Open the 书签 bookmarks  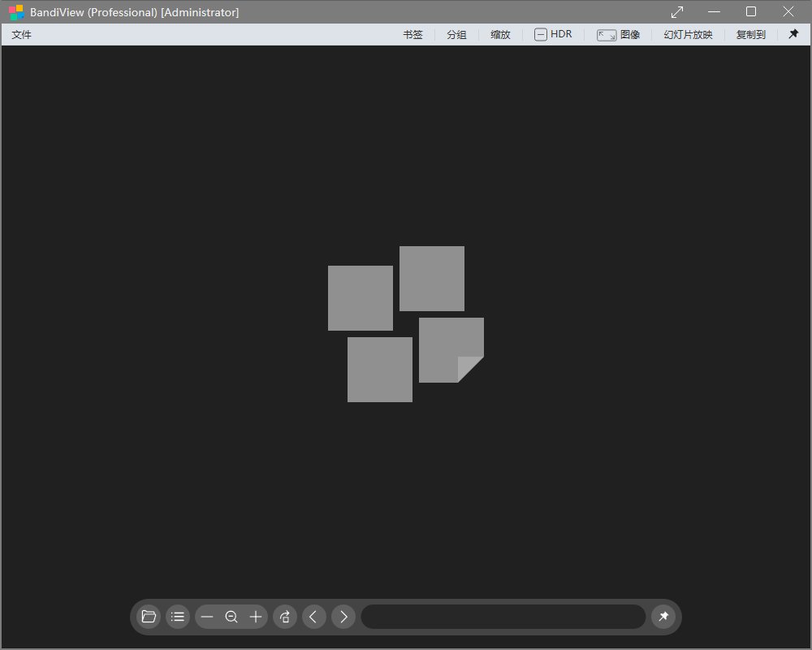click(x=412, y=34)
